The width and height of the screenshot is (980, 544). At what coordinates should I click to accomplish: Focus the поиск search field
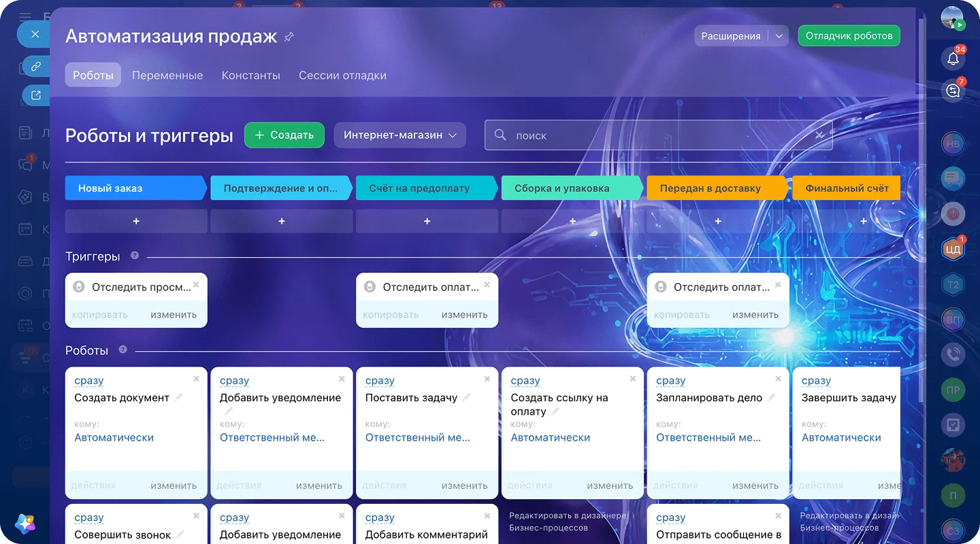click(x=658, y=135)
